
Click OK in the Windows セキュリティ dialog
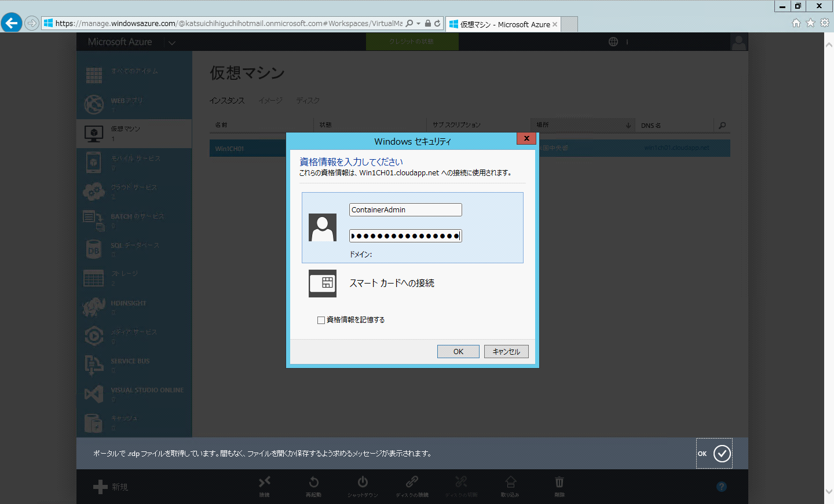458,351
